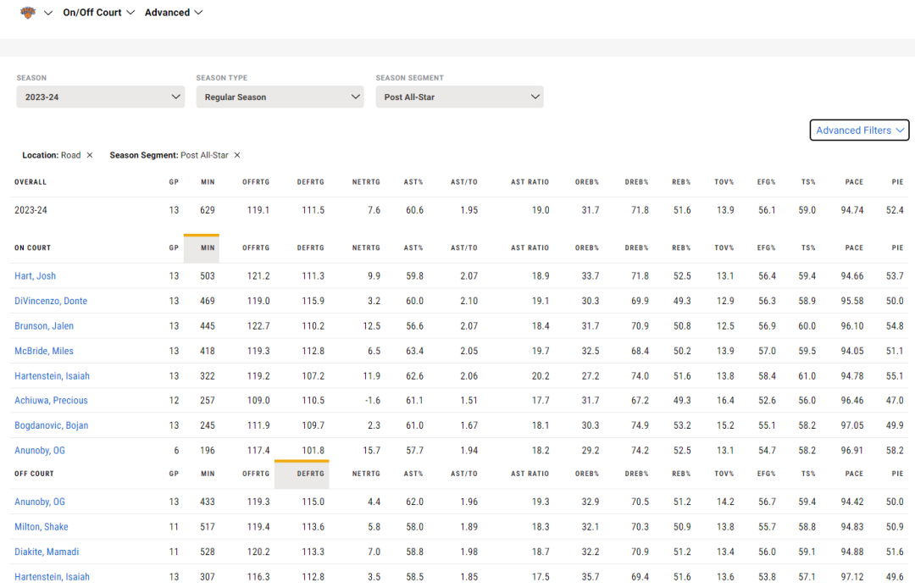Sort On Court table by GP
This screenshot has height=588, width=915.
tap(174, 248)
